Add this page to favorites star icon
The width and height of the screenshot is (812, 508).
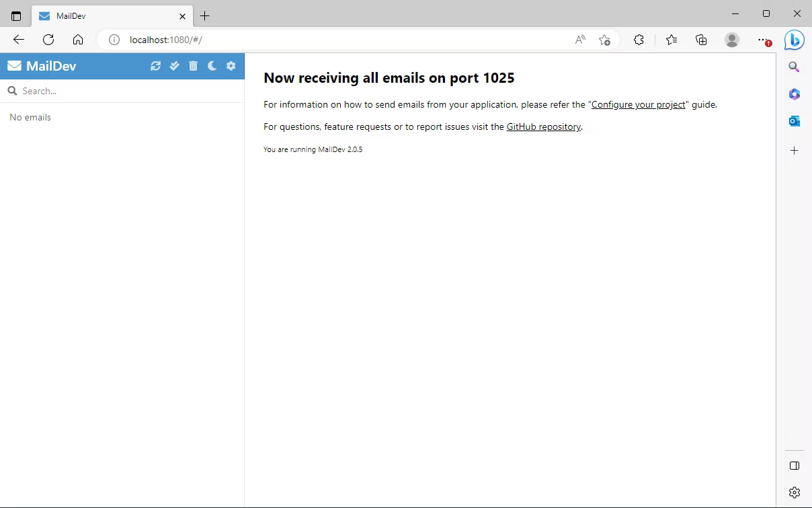(604, 40)
